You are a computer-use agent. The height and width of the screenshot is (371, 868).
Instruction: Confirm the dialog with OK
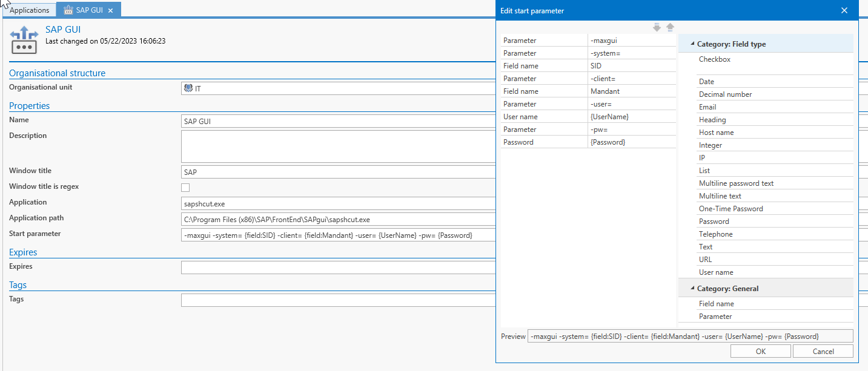[761, 351]
